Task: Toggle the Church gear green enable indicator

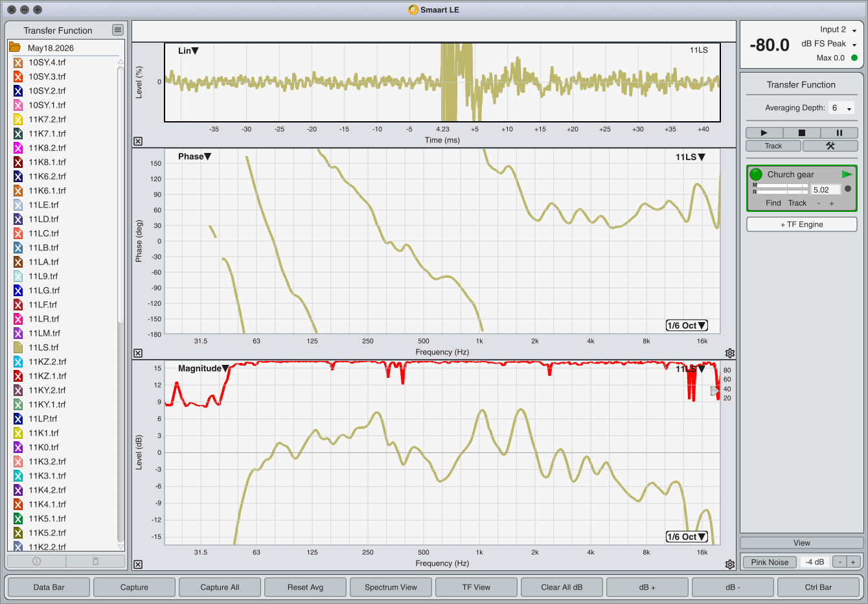Action: 756,174
